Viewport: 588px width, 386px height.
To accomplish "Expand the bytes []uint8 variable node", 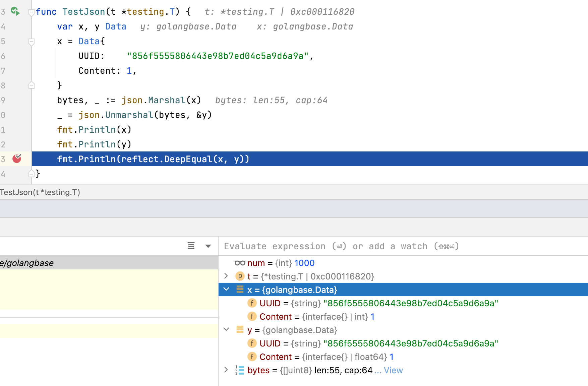I will pyautogui.click(x=226, y=370).
